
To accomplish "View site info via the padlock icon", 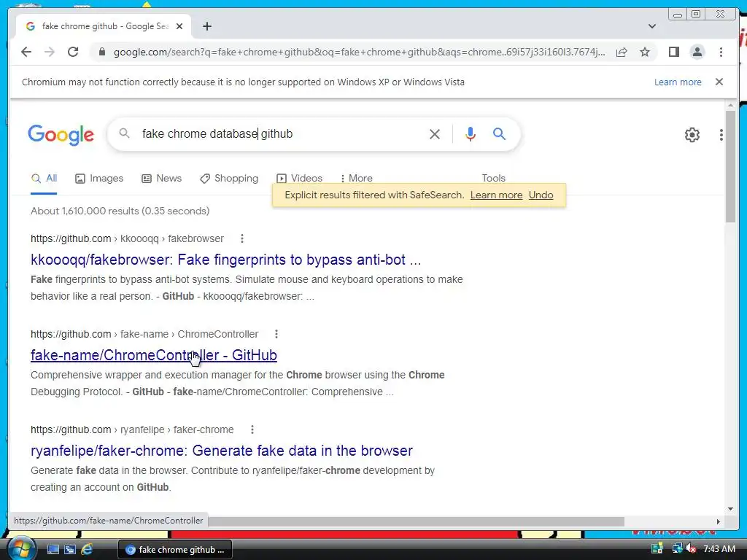I will pos(101,52).
